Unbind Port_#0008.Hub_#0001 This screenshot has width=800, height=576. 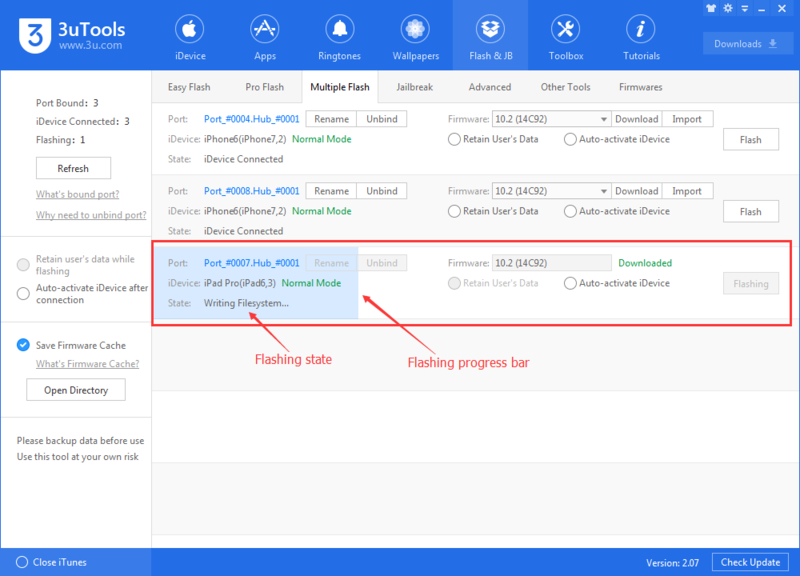click(382, 191)
